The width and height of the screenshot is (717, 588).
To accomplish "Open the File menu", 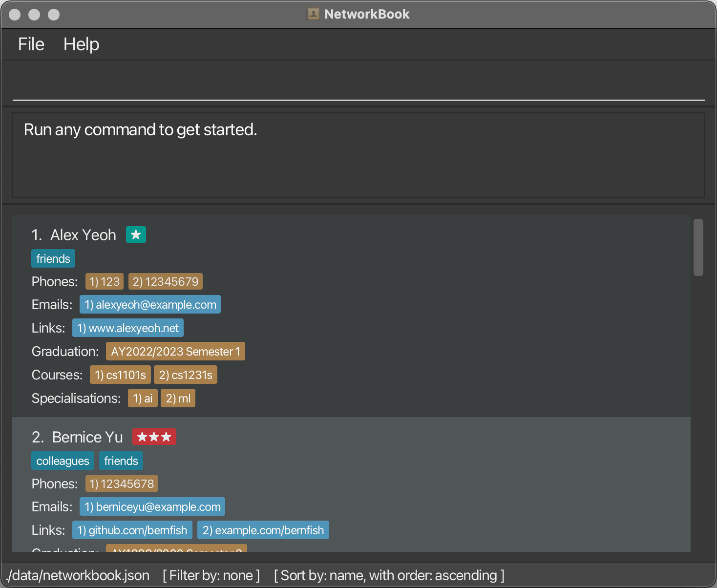I will (31, 44).
